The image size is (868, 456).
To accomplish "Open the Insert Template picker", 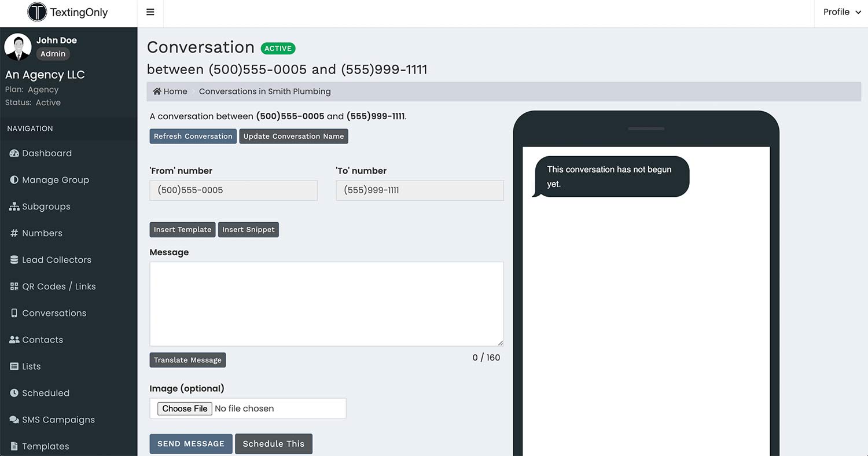I will point(182,230).
